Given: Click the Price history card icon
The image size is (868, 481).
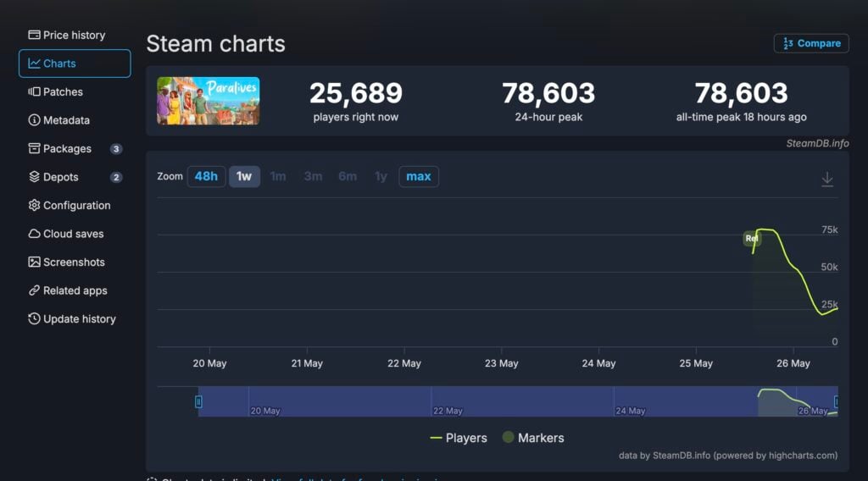Looking at the screenshot, I should (34, 35).
